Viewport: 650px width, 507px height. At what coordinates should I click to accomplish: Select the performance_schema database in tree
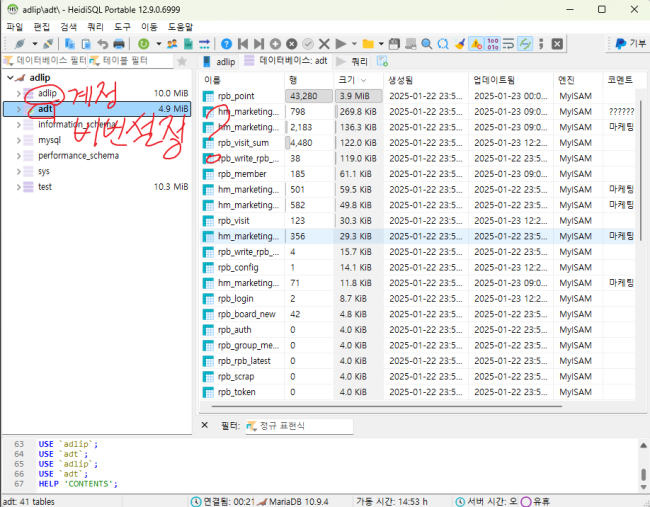78,156
